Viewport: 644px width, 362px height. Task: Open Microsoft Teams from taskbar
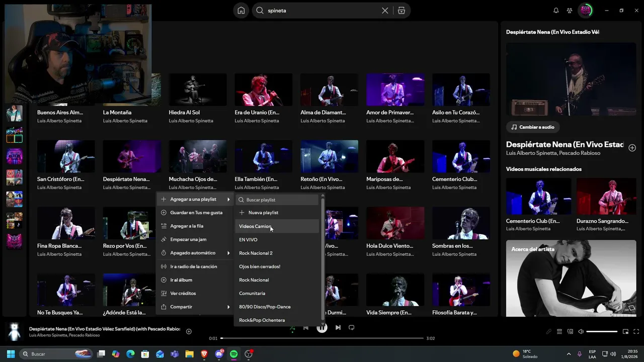tap(175, 354)
